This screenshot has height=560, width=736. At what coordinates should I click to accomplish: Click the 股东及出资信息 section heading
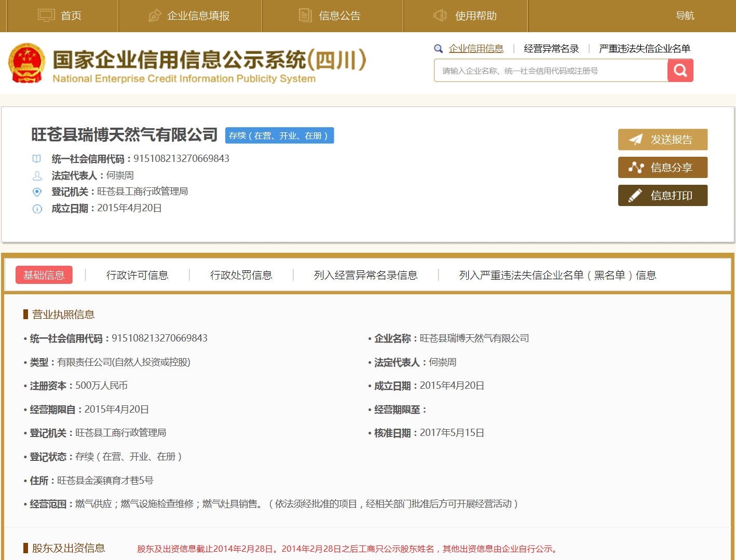pos(69,548)
